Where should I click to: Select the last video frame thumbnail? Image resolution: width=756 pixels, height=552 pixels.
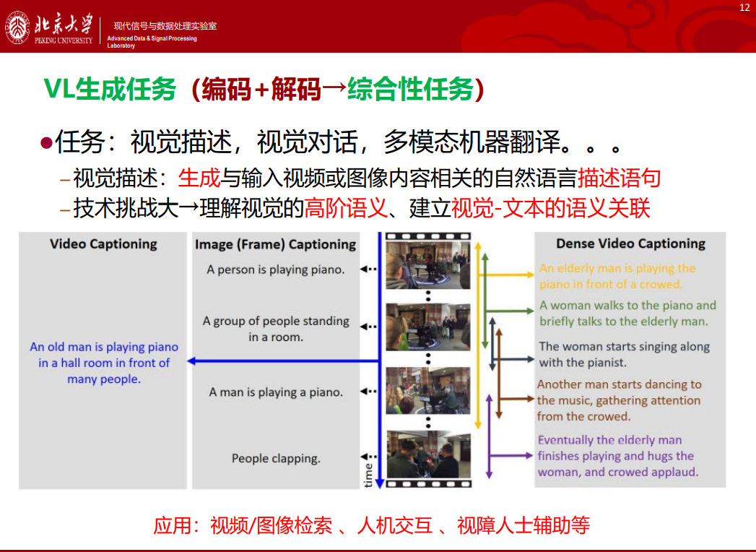click(x=428, y=454)
